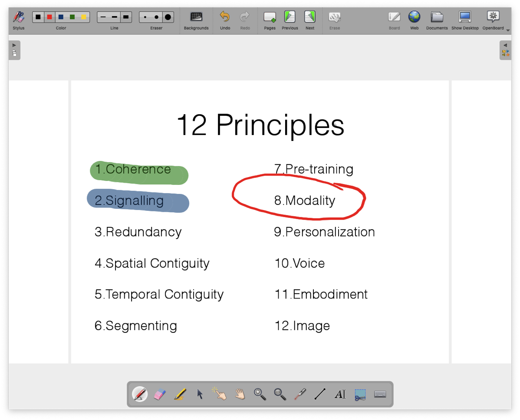
Task: Select the hand scroll page tool
Action: click(x=240, y=394)
